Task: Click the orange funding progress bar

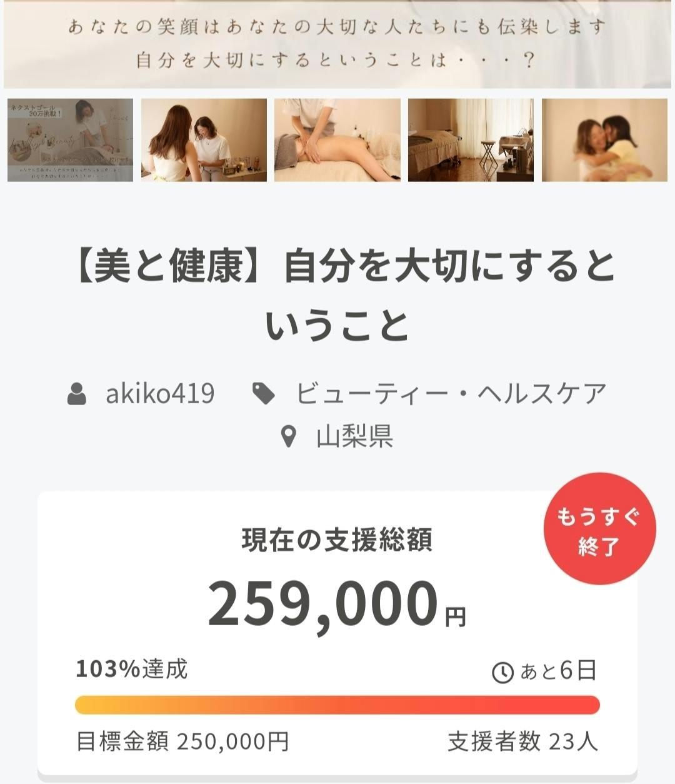Action: (337, 705)
